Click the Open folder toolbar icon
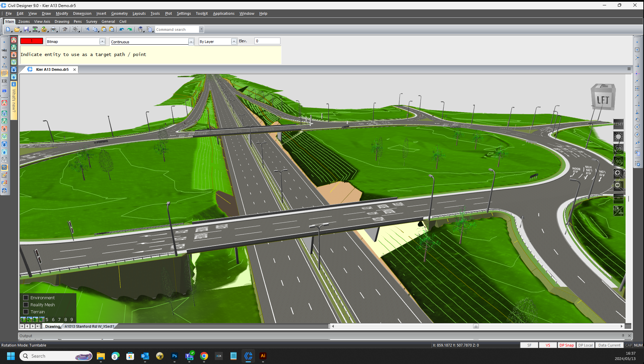The width and height of the screenshot is (644, 364). coord(17,30)
